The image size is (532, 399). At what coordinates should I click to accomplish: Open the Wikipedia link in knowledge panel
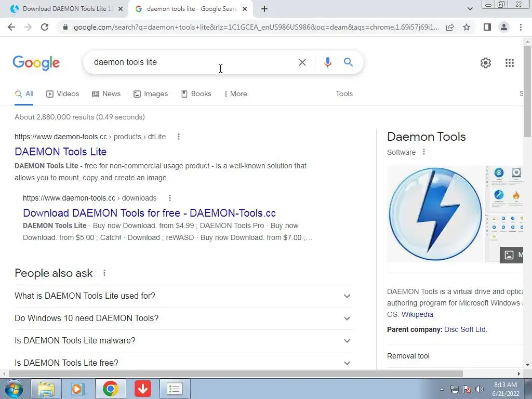(x=417, y=314)
